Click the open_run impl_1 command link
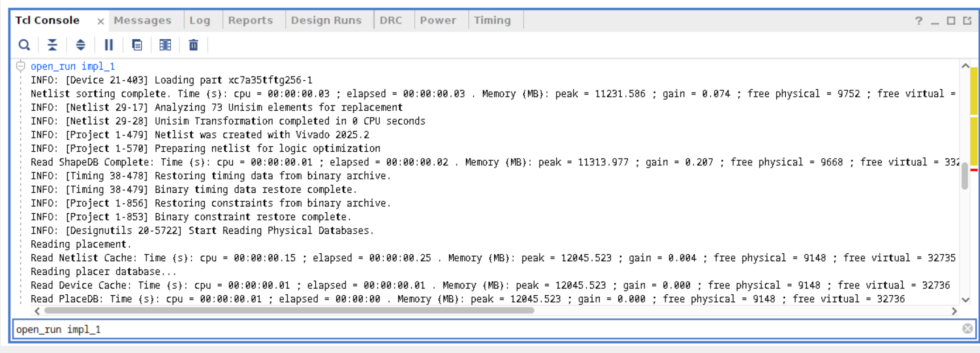980x353 pixels. point(73,66)
